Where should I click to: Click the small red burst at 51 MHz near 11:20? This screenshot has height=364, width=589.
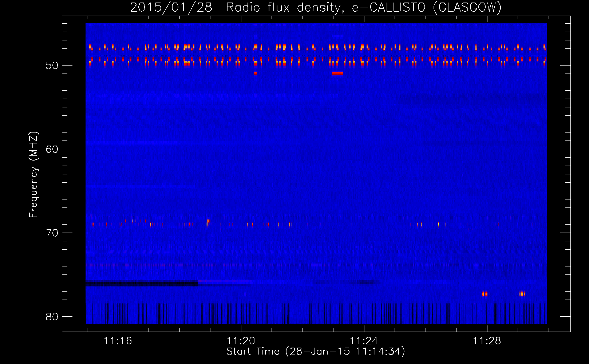(255, 73)
